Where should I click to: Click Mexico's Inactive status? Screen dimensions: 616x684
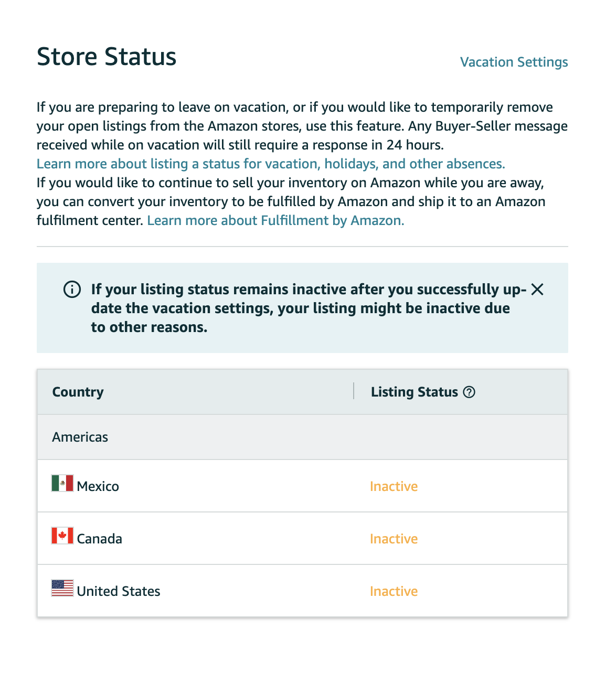click(x=394, y=486)
